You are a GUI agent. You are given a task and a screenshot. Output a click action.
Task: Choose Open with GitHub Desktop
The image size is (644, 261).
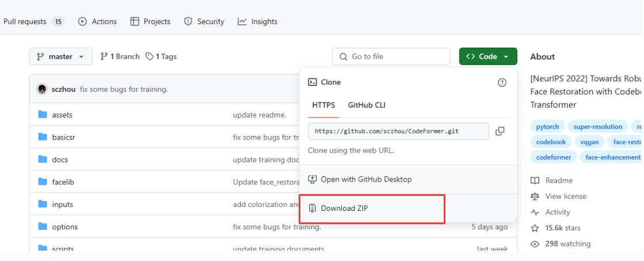408,180
